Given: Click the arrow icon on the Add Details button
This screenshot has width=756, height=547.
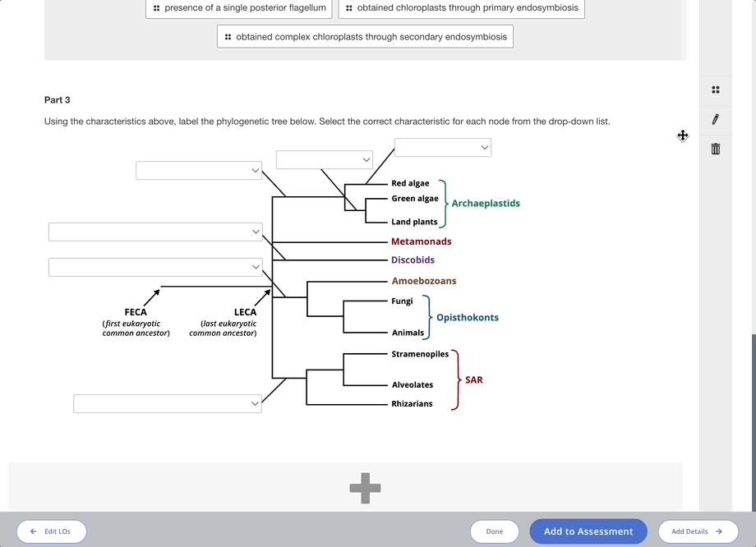Looking at the screenshot, I should coord(720,531).
